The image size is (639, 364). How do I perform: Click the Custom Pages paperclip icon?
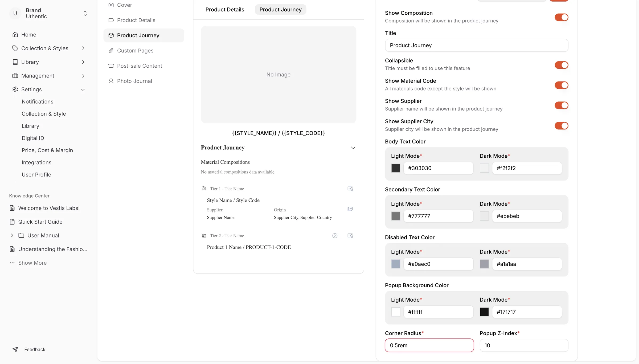click(x=111, y=51)
